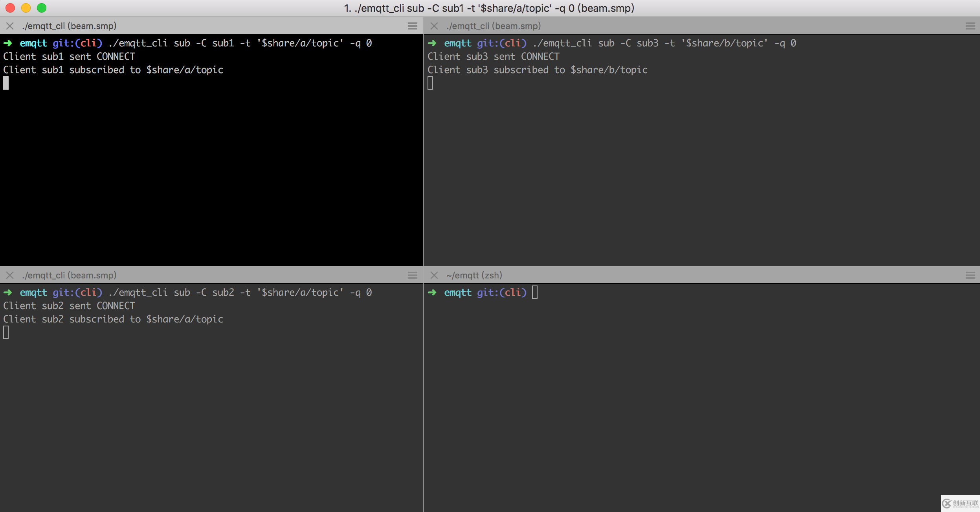Click the sub3 command line with '-C sub3'
Image resolution: width=980 pixels, height=512 pixels.
tap(612, 43)
